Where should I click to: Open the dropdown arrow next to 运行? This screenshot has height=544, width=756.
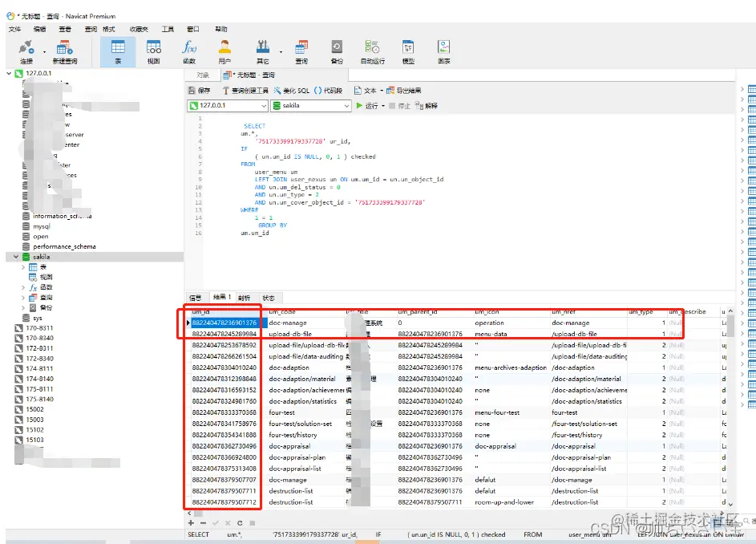click(383, 106)
